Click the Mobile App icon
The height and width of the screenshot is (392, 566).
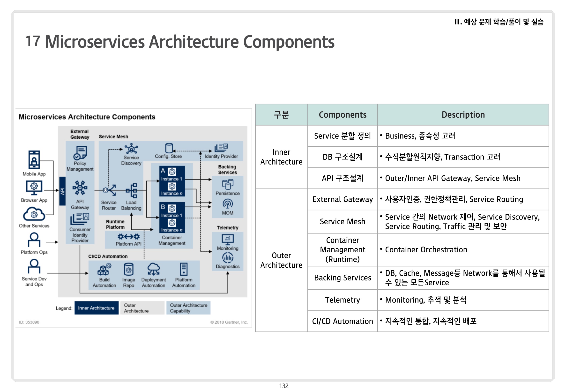[x=34, y=160]
